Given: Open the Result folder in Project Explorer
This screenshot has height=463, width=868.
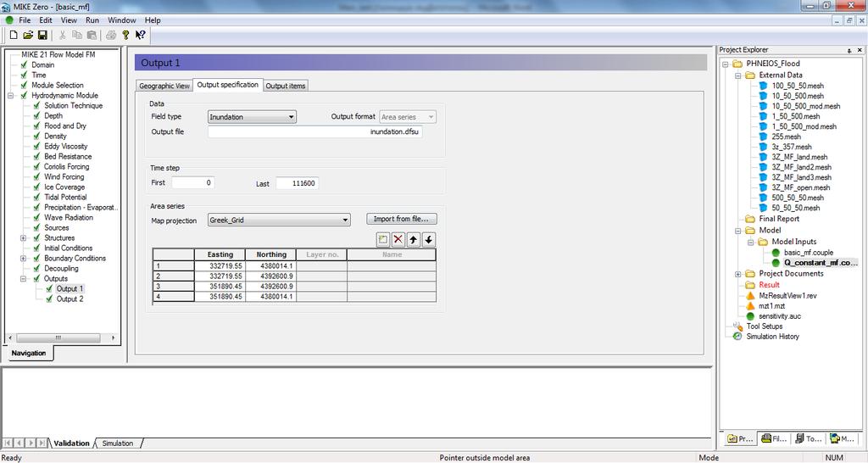Looking at the screenshot, I should tap(769, 285).
